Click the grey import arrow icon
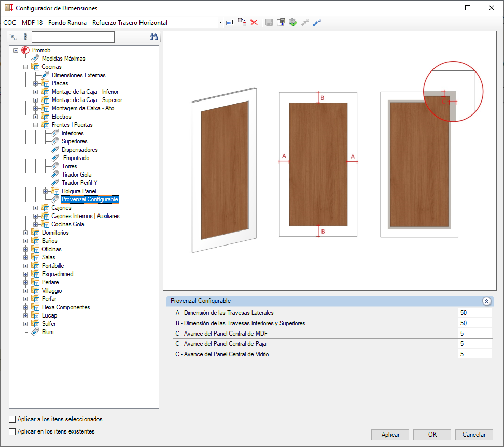 tap(305, 22)
